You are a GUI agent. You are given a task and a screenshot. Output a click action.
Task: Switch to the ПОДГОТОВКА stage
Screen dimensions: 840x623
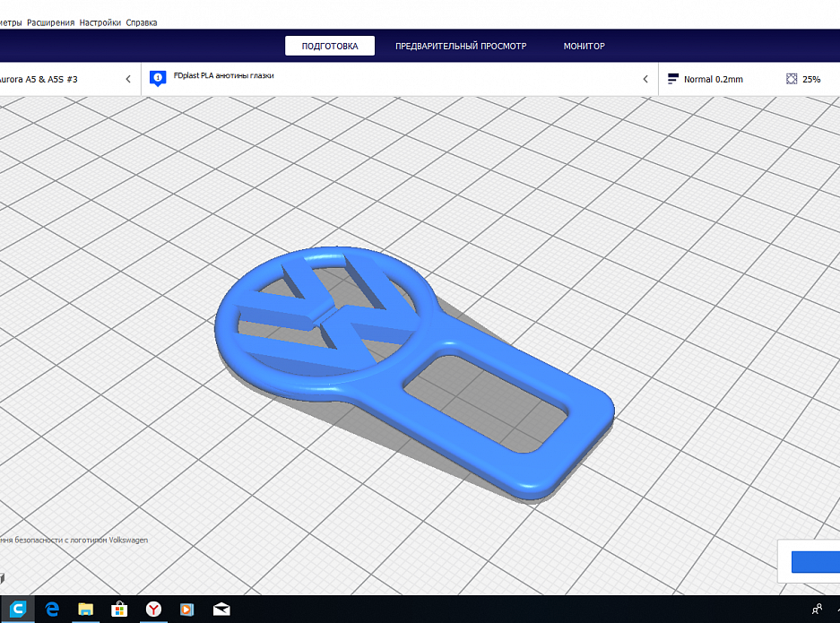coord(330,46)
